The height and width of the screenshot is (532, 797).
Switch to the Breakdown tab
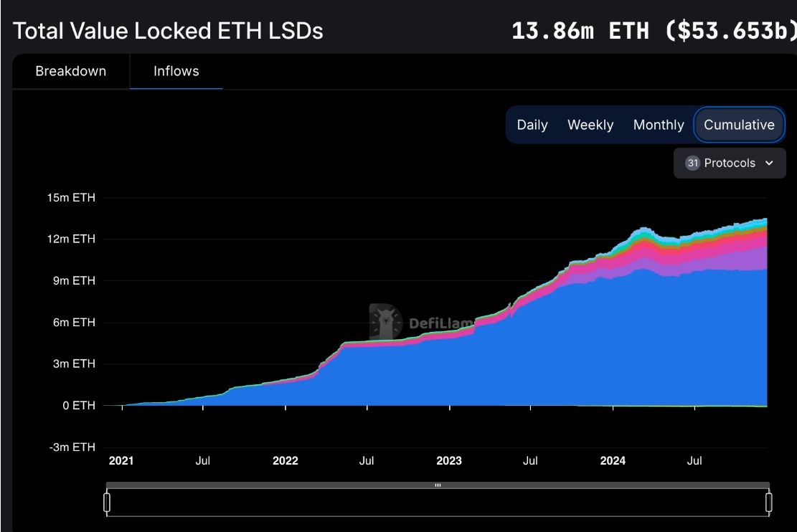point(70,71)
